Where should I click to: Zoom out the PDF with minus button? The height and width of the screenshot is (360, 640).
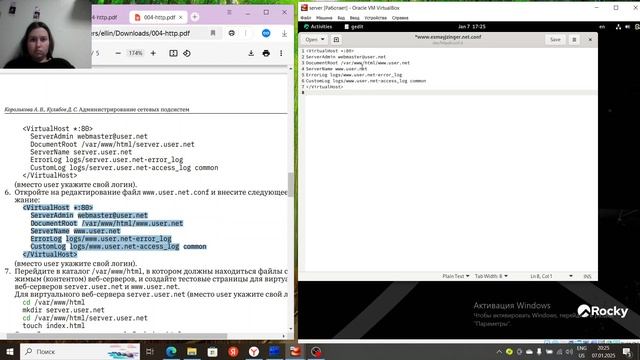coord(118,53)
